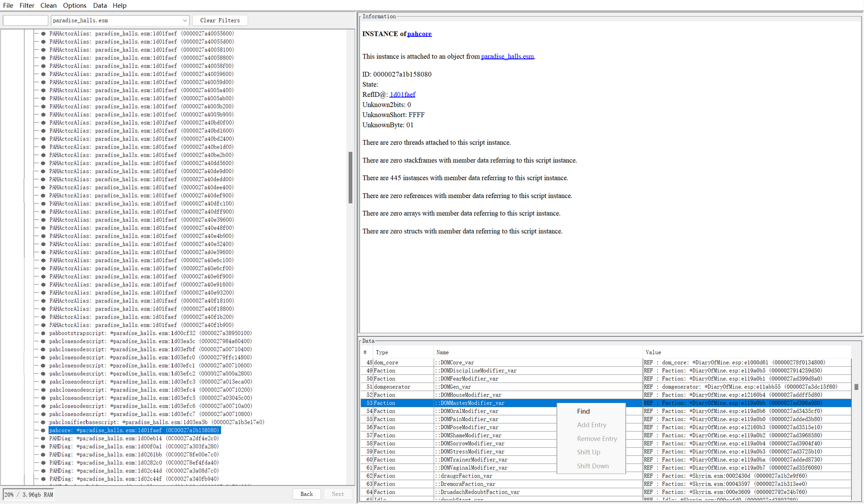
Task: Open the RefID 1d01faef link
Action: click(402, 94)
